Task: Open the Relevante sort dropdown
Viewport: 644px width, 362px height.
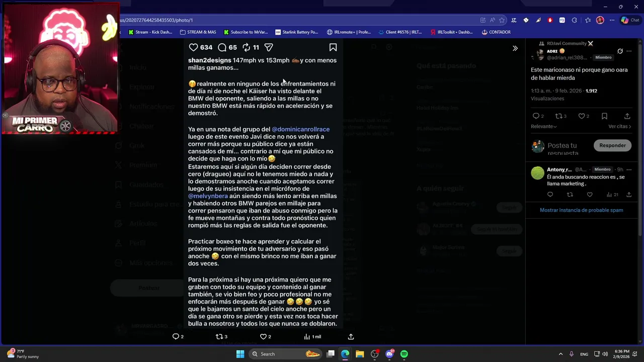Action: [x=544, y=127]
